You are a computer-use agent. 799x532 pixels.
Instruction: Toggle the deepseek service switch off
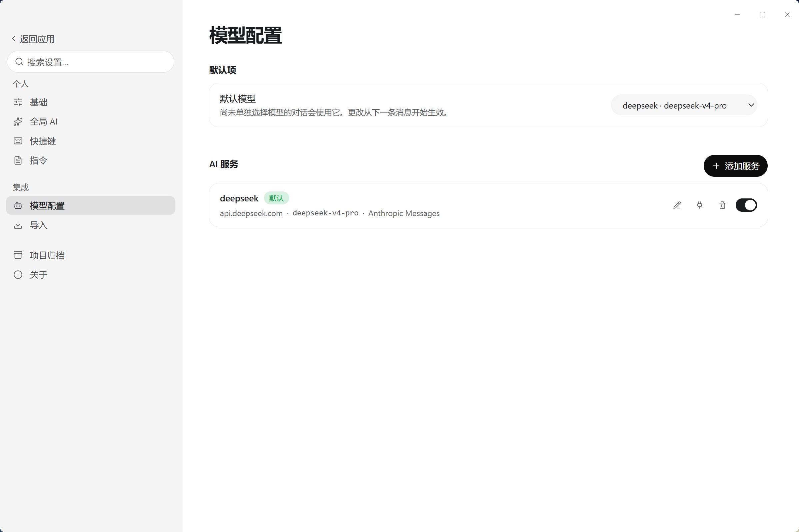point(746,205)
